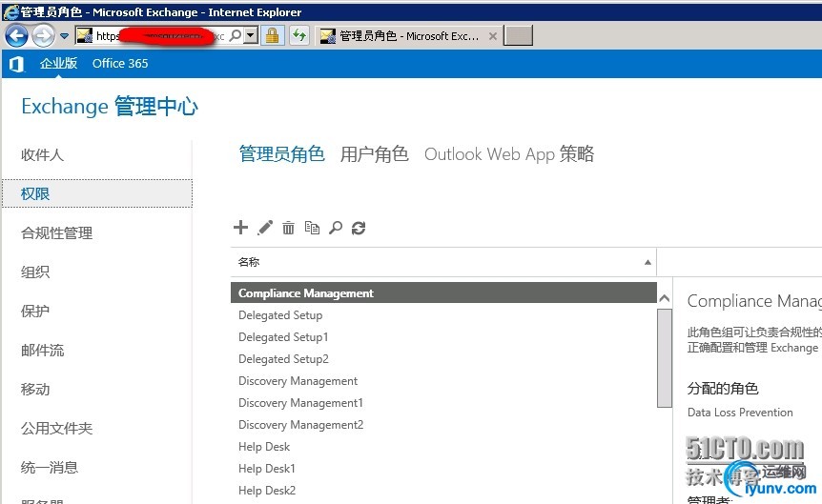Open the recent pages dropdown arrow
This screenshot has width=822, height=504.
(x=64, y=36)
